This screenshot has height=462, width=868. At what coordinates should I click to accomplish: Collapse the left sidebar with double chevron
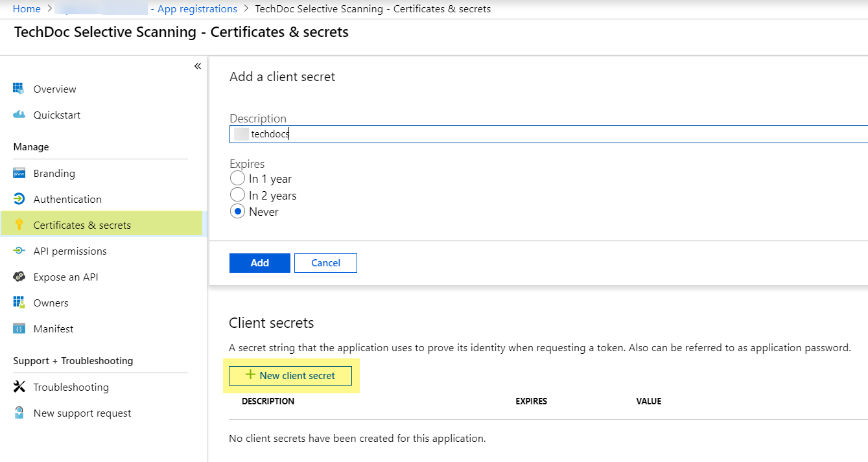pyautogui.click(x=198, y=66)
